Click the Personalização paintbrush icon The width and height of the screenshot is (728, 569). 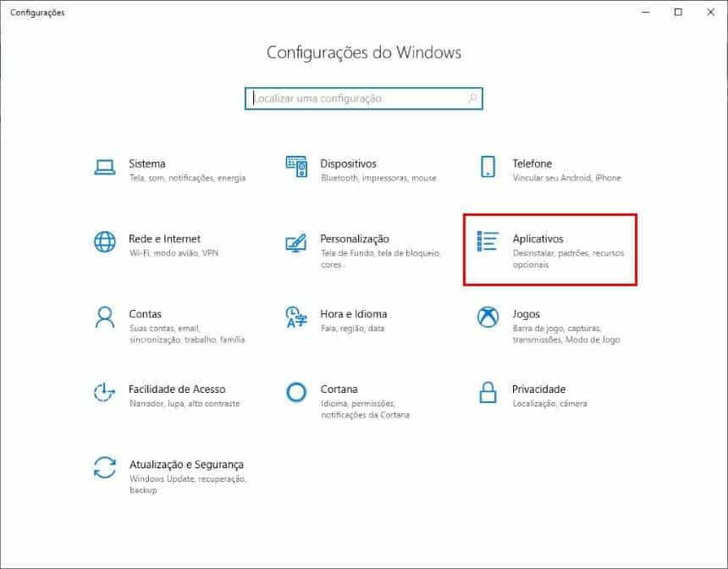296,242
